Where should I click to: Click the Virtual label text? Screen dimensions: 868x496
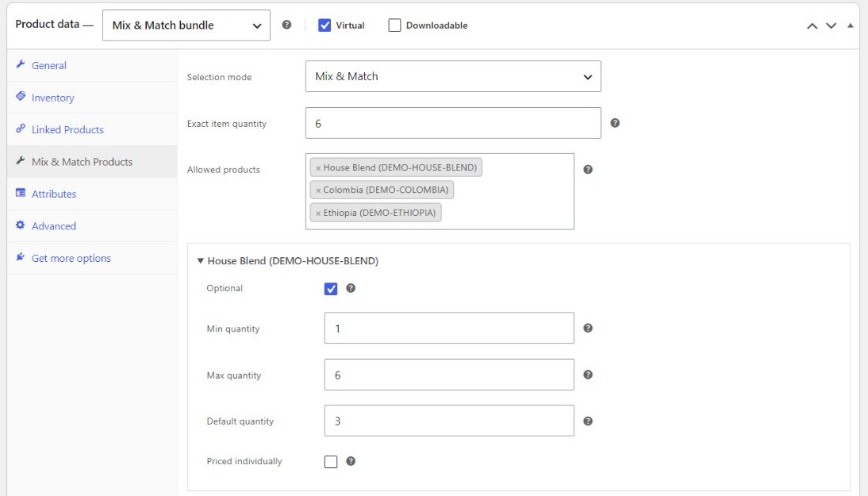click(x=350, y=25)
